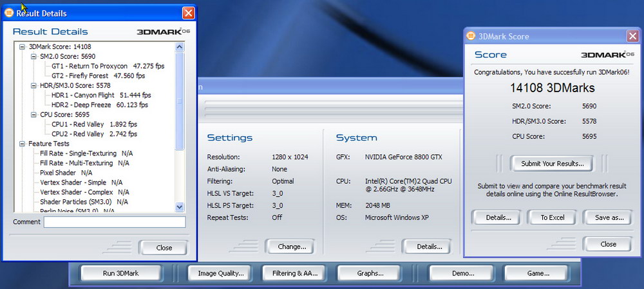Click Submit Your Results button
Image resolution: width=644 pixels, height=289 pixels.
pos(553,163)
